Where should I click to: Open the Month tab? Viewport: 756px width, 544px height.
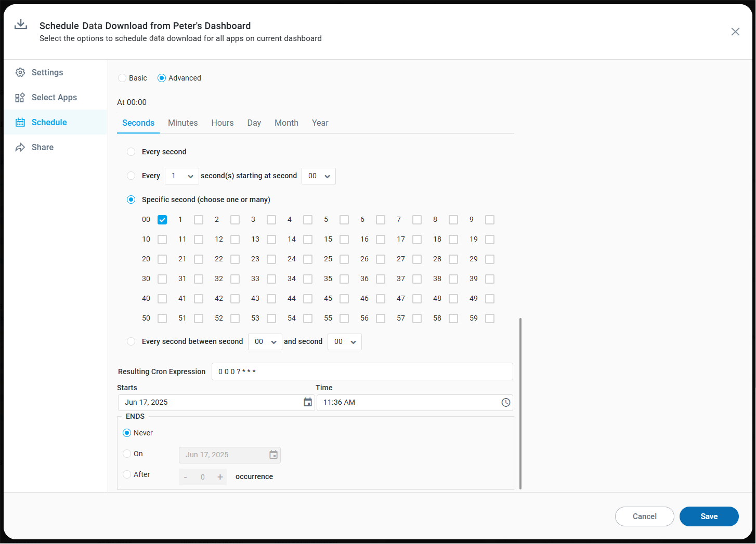[286, 123]
